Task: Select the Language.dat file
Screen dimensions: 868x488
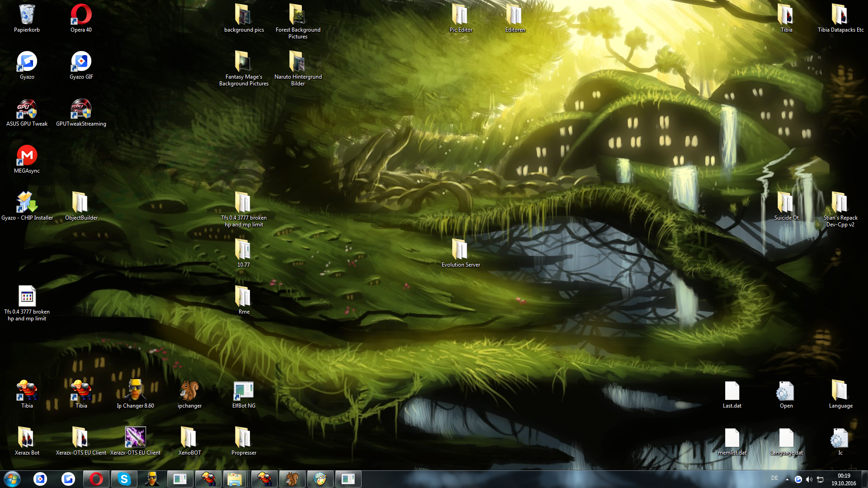Action: (x=787, y=441)
